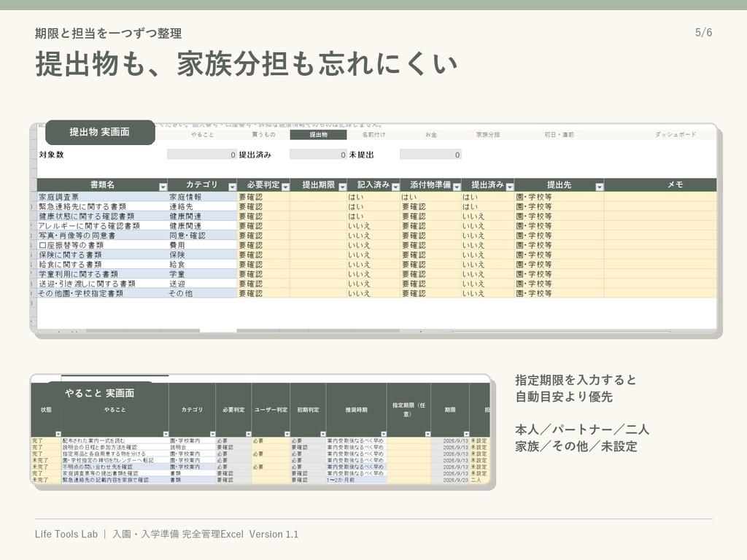The image size is (747, 560).
Task: Select the horizontal scrollbar under the 提出物 sheet
Action: point(561,332)
